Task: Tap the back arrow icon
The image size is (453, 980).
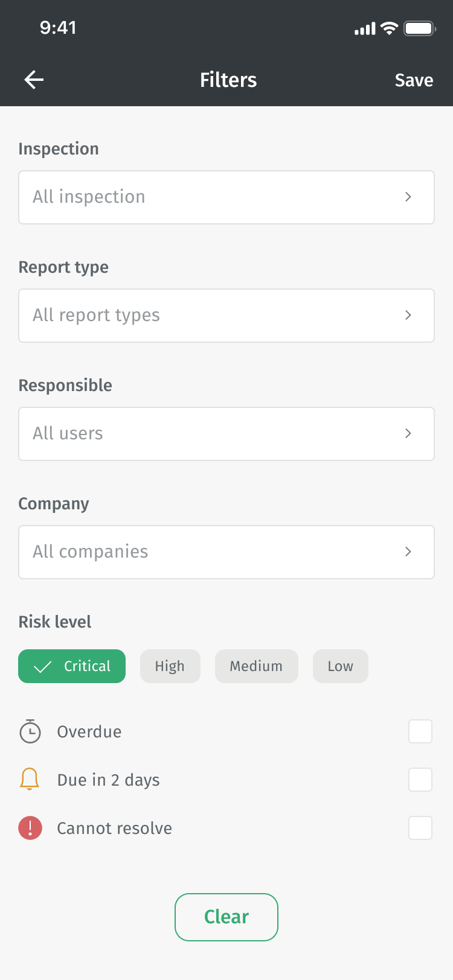Action: [x=34, y=80]
